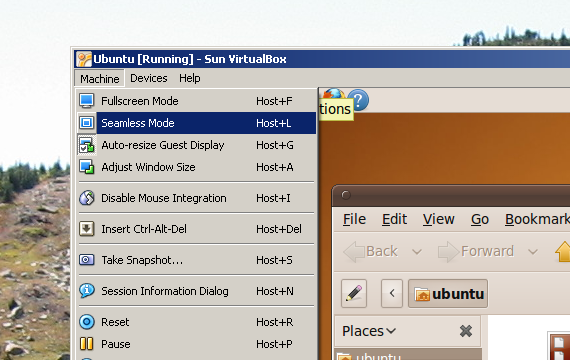The width and height of the screenshot is (570, 360).
Task: Expand the Forward button history arrow
Action: point(533,251)
